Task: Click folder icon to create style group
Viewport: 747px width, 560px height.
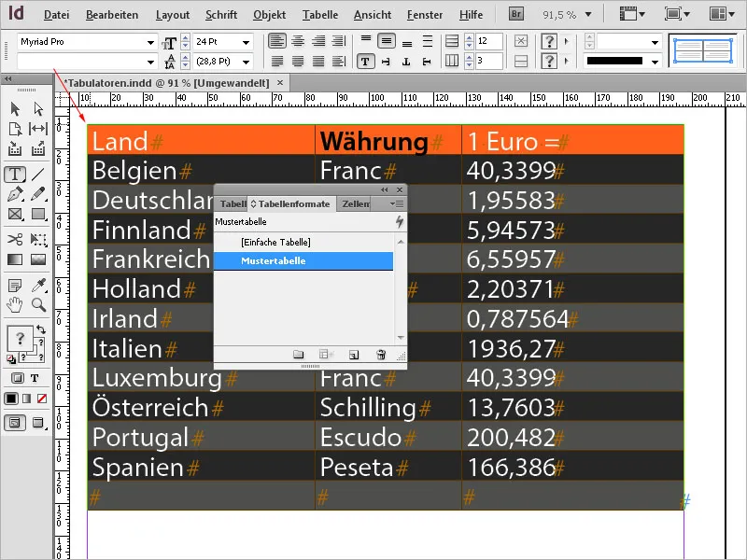Action: point(298,355)
